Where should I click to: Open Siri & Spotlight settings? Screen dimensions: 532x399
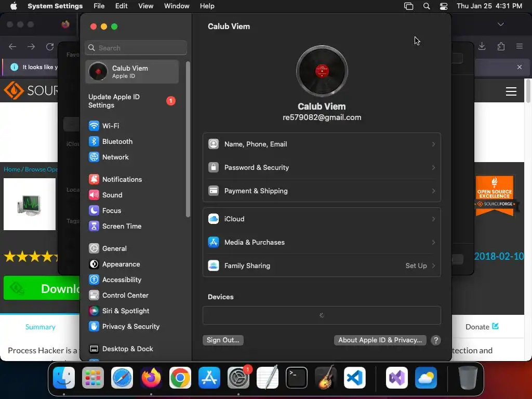(x=131, y=311)
